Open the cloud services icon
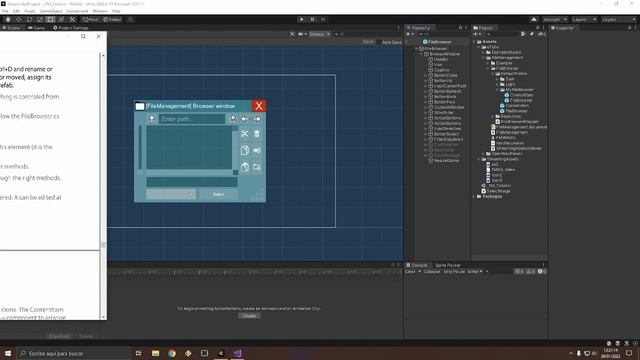Viewport: 640px width, 360px height. click(x=534, y=20)
